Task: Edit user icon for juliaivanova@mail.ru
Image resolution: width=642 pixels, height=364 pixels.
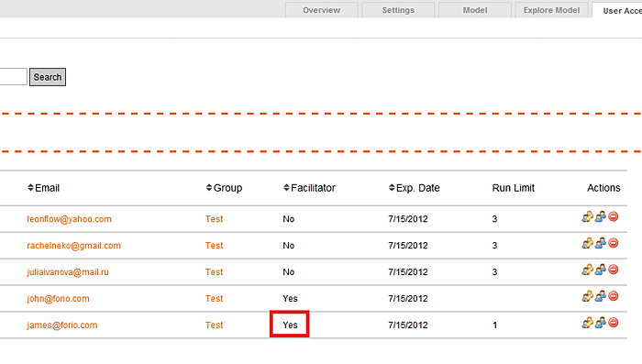Action: tap(587, 270)
